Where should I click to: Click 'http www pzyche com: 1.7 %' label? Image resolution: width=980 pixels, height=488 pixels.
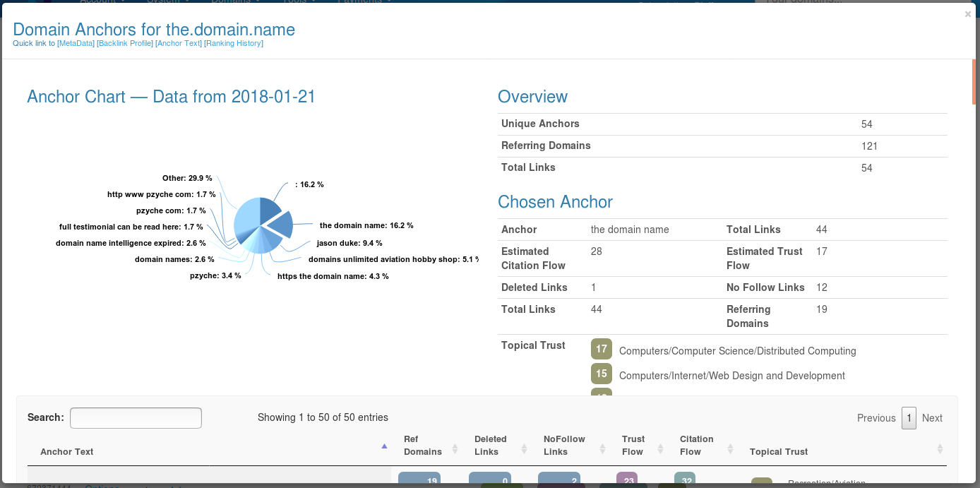click(x=162, y=194)
